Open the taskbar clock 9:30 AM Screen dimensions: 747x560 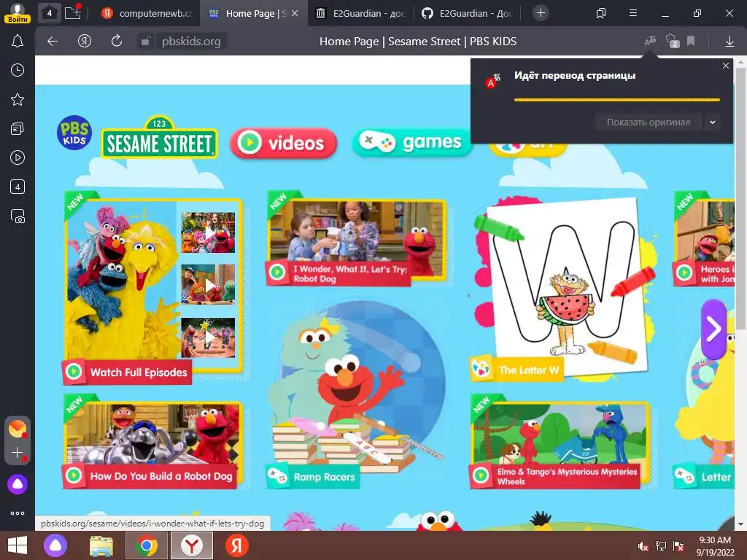point(715,546)
